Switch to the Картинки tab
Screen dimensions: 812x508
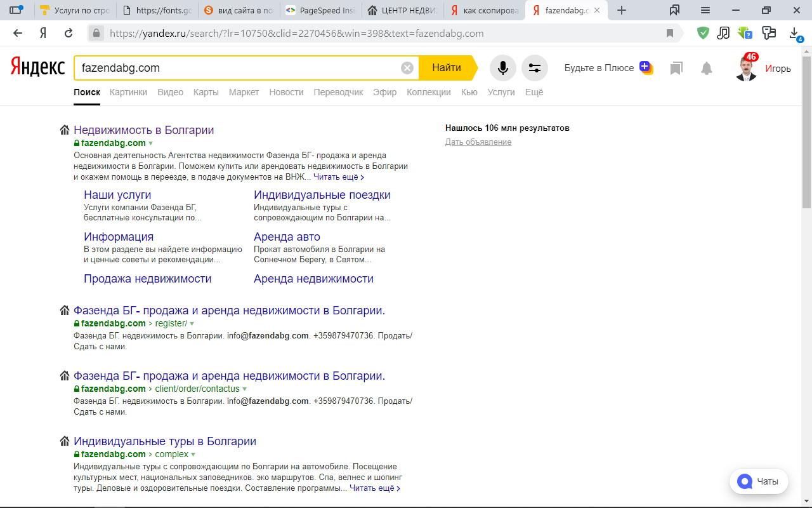[x=128, y=92]
